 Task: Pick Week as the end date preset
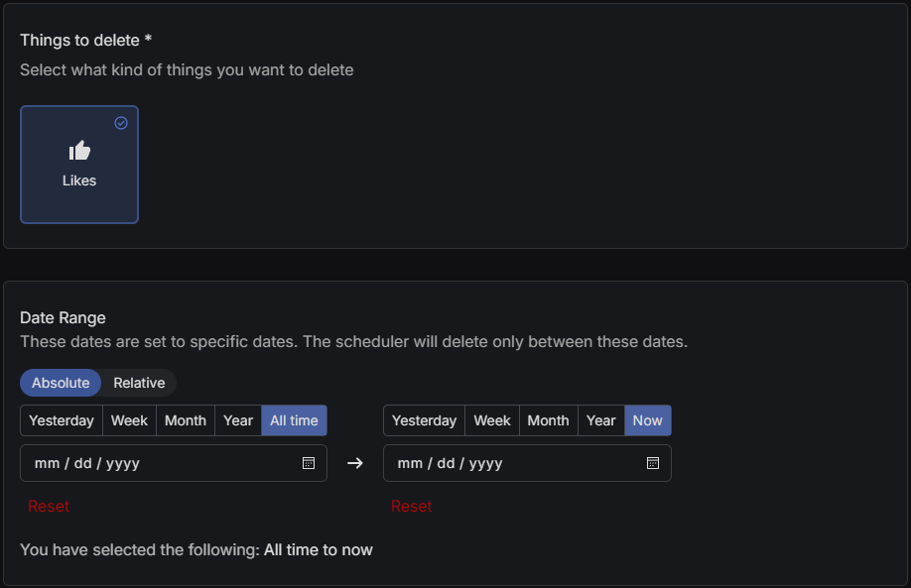(492, 420)
